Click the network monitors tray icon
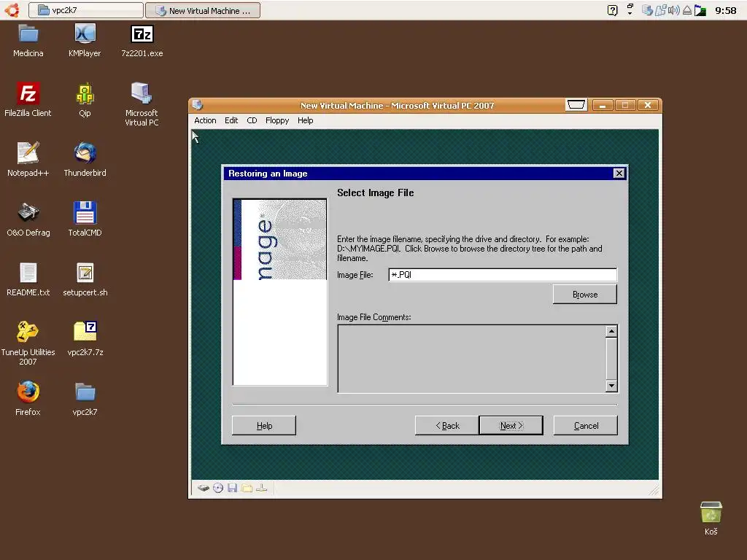This screenshot has height=560, width=747. [x=660, y=10]
